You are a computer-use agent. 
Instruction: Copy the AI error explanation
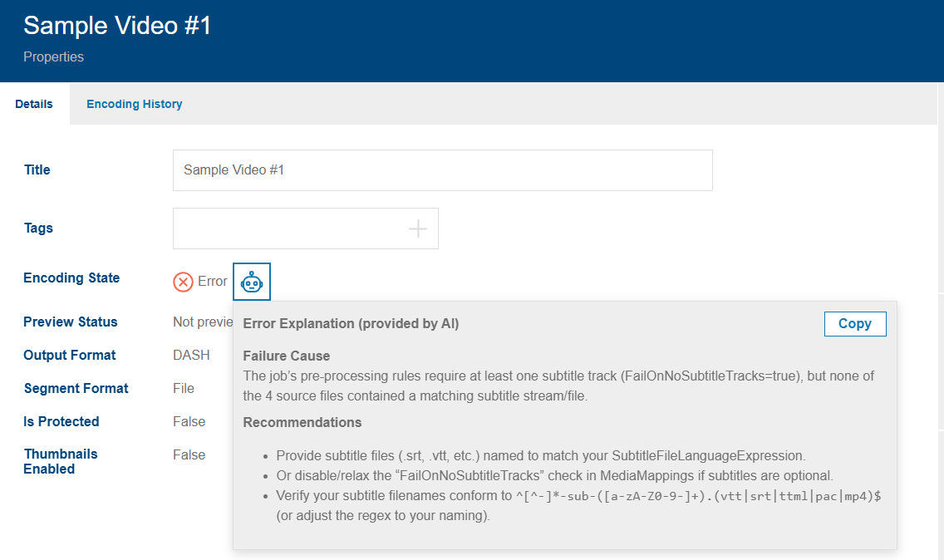click(x=854, y=323)
